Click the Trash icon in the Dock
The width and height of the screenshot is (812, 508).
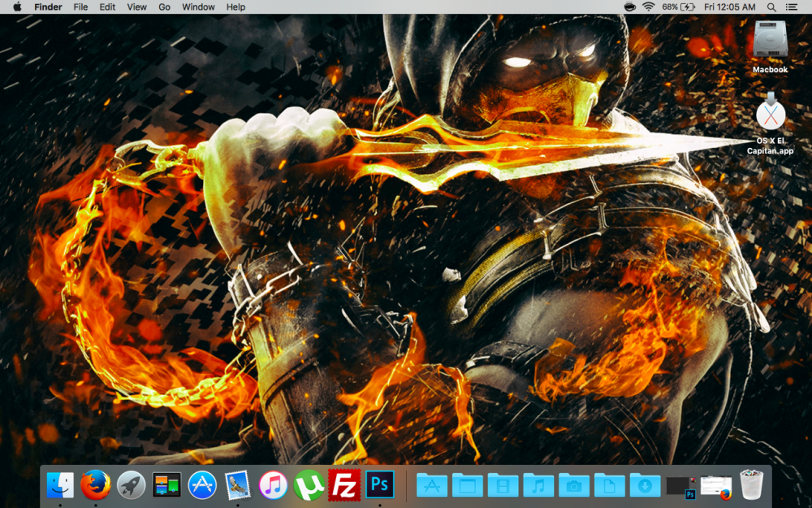[751, 485]
